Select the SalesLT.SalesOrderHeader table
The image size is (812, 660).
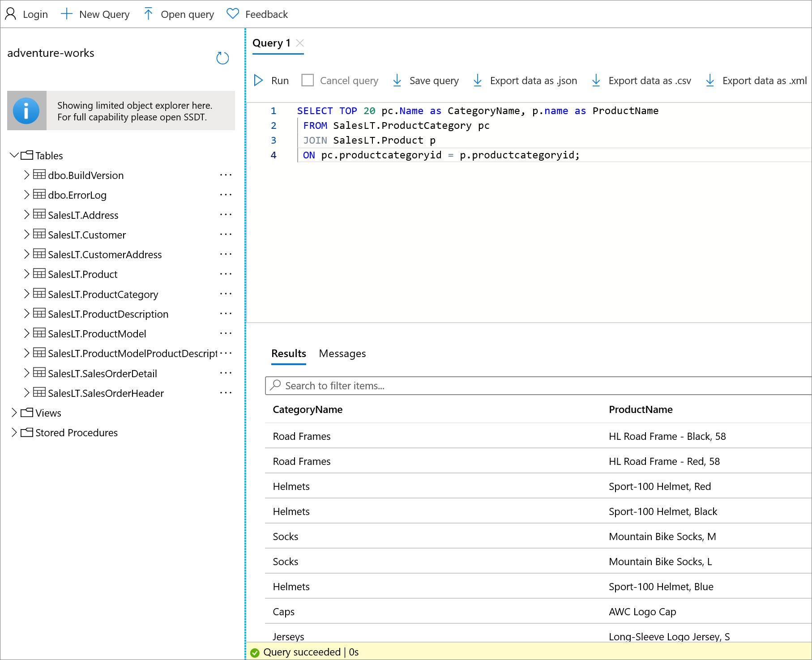106,393
